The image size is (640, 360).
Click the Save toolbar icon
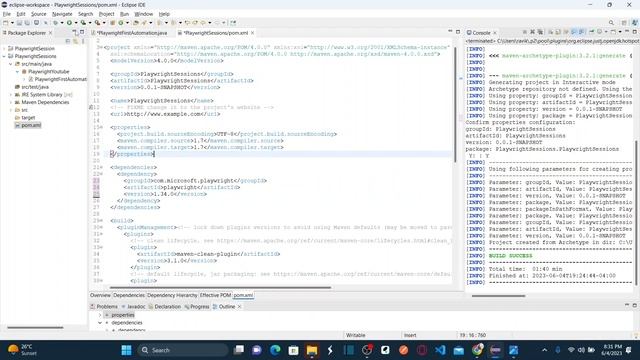coord(19,23)
